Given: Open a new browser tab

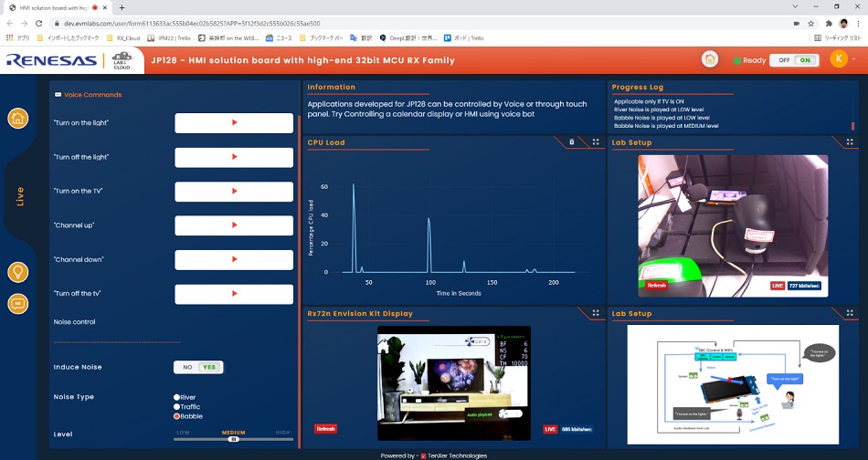Looking at the screenshot, I should coord(122,7).
